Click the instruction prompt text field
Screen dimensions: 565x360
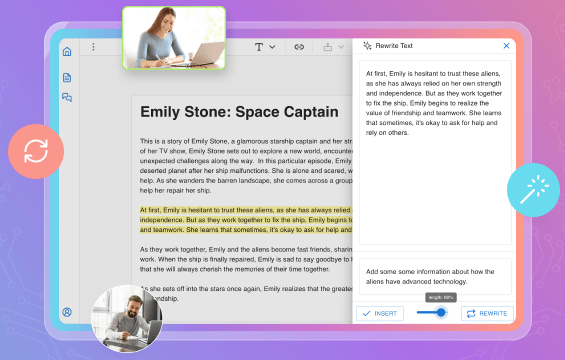(x=435, y=276)
